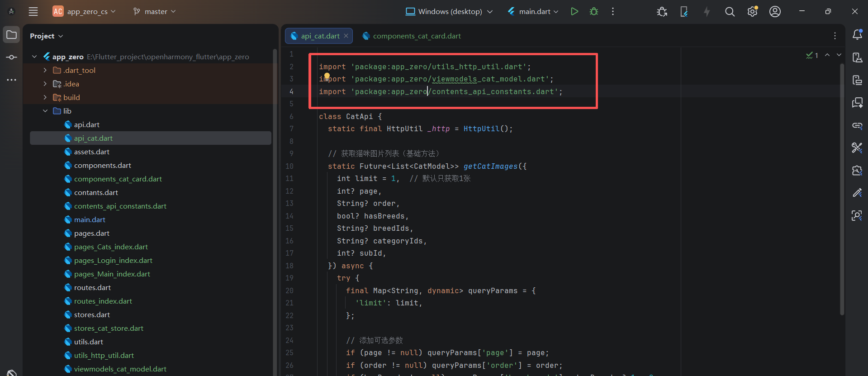Screen dimensions: 868x376
Task: Click the intention lightbulb on line 3
Action: tap(327, 76)
